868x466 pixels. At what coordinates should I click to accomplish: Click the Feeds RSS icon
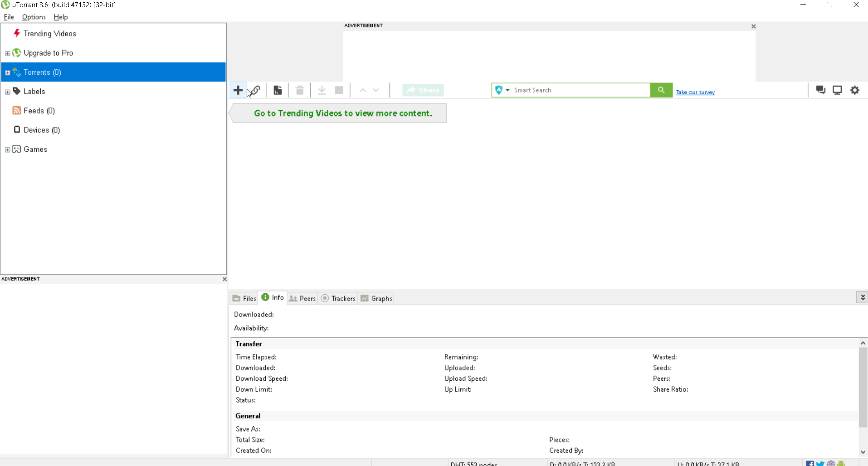[17, 111]
